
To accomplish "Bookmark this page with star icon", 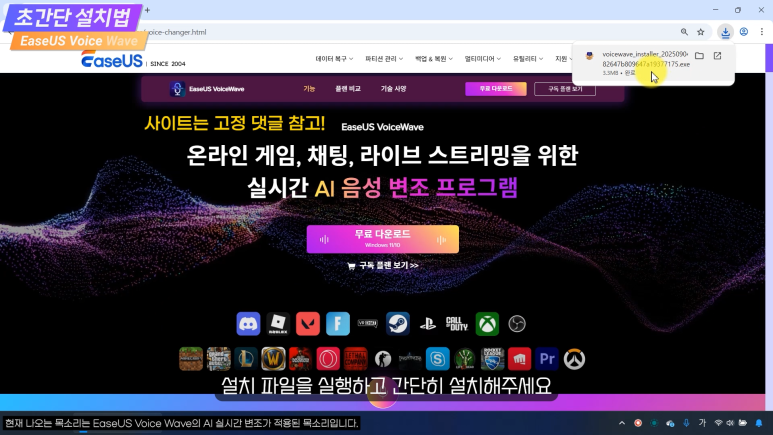I will [701, 32].
